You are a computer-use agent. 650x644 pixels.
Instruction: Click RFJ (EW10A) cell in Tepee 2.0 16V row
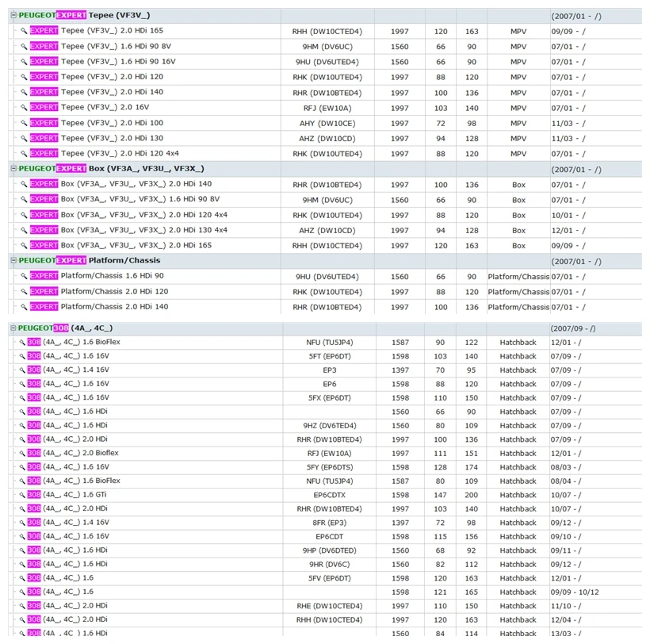(327, 108)
